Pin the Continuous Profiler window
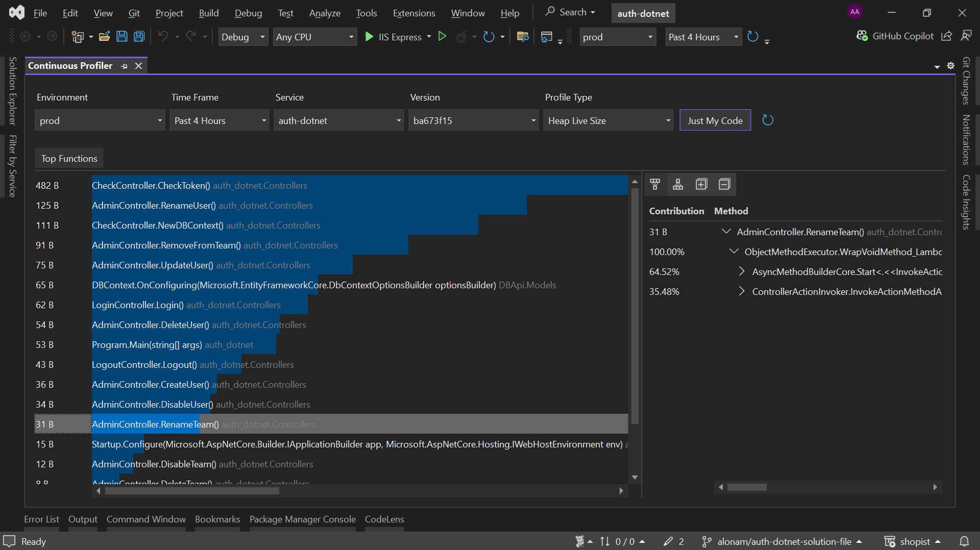The width and height of the screenshot is (980, 550). point(124,66)
